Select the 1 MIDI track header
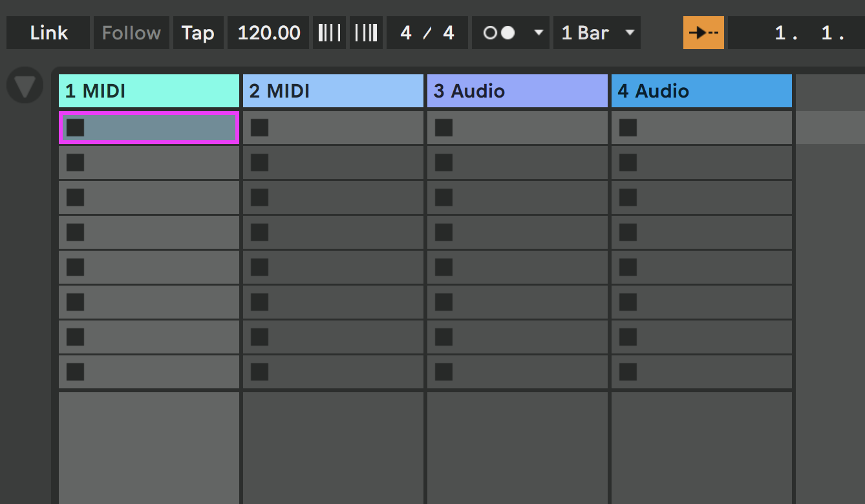Viewport: 865px width, 504px height. click(149, 91)
